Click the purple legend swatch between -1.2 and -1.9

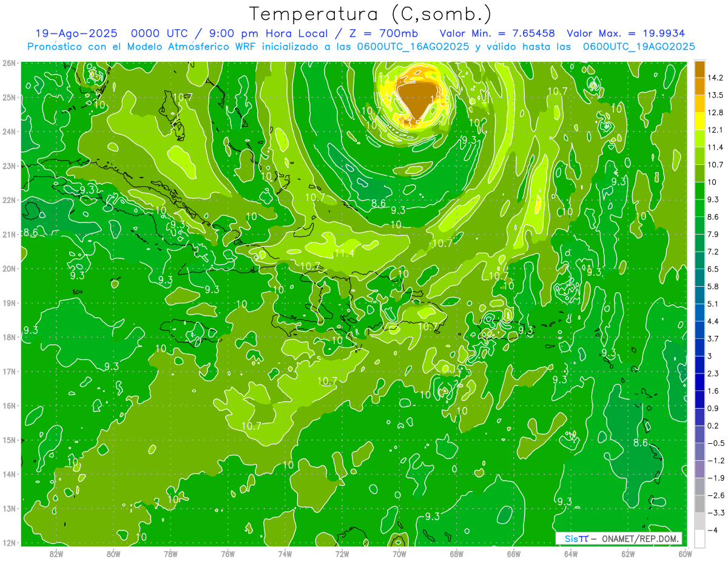pos(699,469)
